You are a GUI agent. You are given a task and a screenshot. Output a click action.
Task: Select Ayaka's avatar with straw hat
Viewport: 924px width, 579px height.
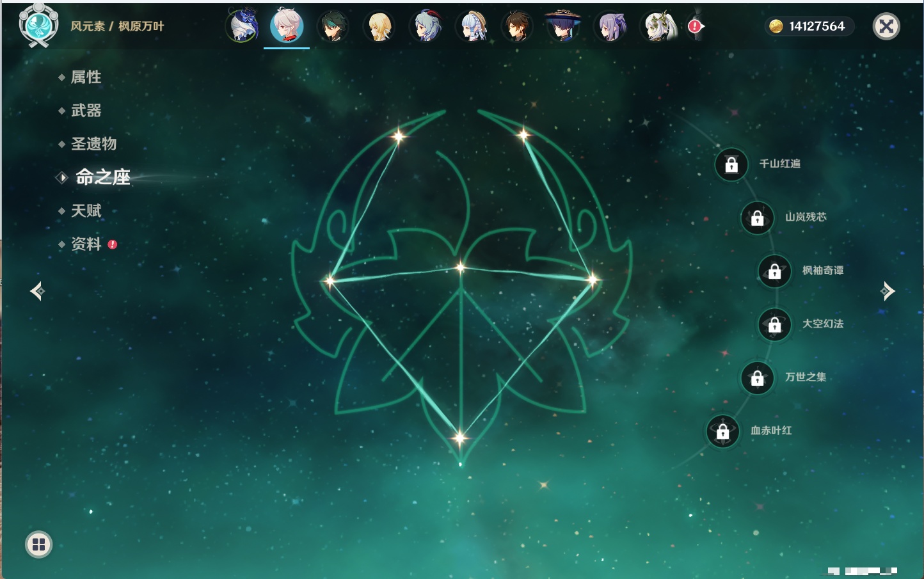click(472, 26)
